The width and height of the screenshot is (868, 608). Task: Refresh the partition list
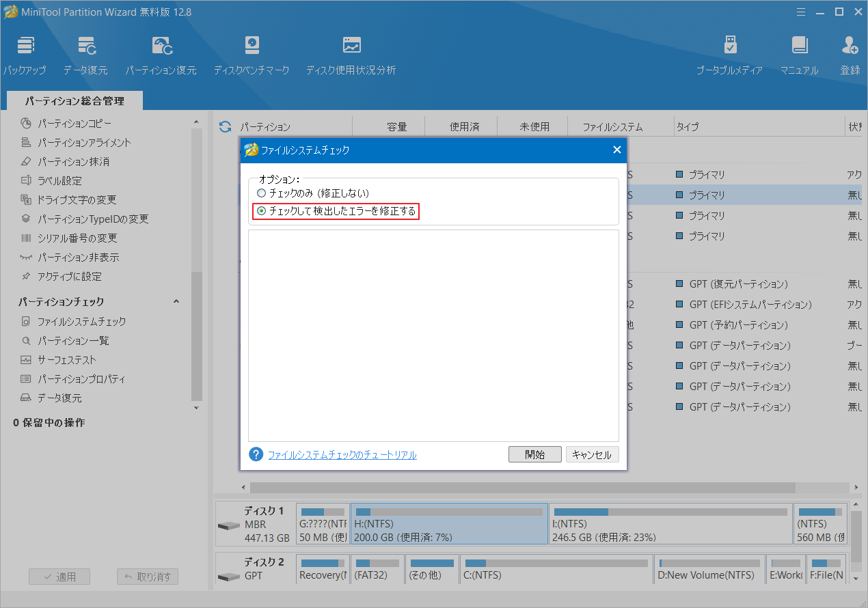(x=226, y=126)
